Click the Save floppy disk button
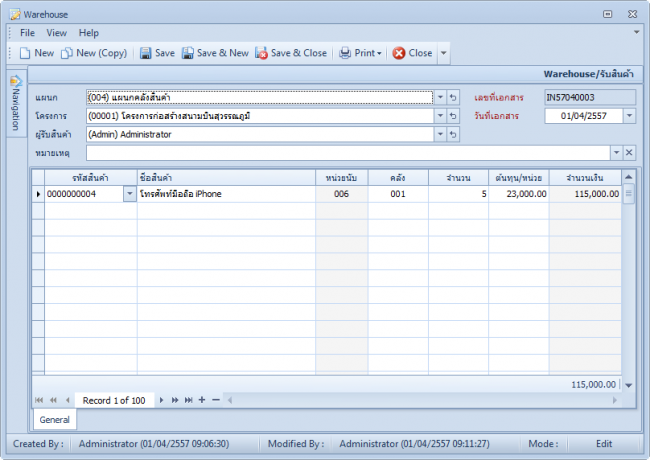The height and width of the screenshot is (460, 650). point(157,53)
